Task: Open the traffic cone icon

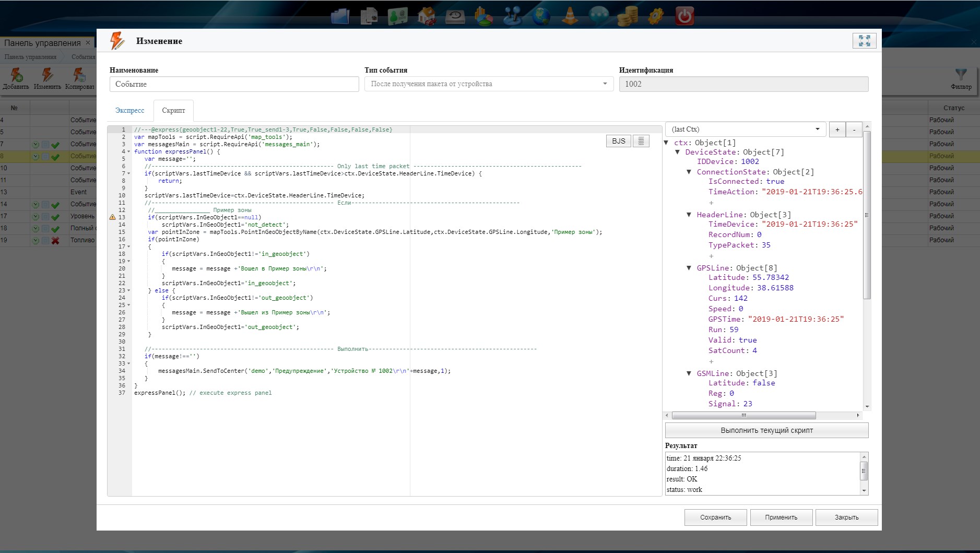Action: 570,16
